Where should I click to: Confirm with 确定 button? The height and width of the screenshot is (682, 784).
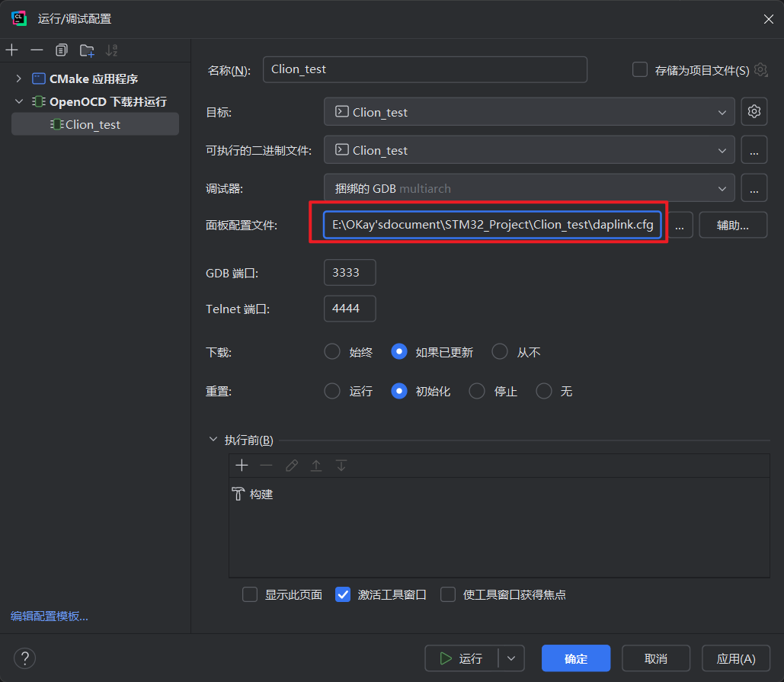coord(576,658)
